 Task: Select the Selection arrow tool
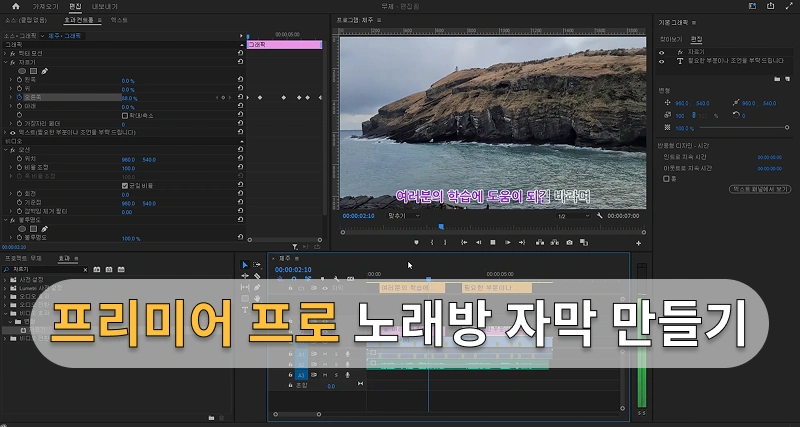click(245, 265)
